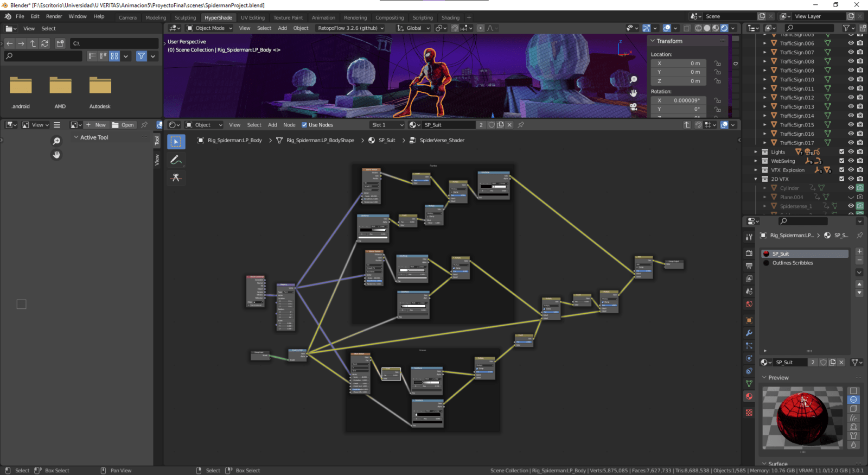Select the Box Select tool in node editor
This screenshot has width=868, height=475.
point(176,142)
